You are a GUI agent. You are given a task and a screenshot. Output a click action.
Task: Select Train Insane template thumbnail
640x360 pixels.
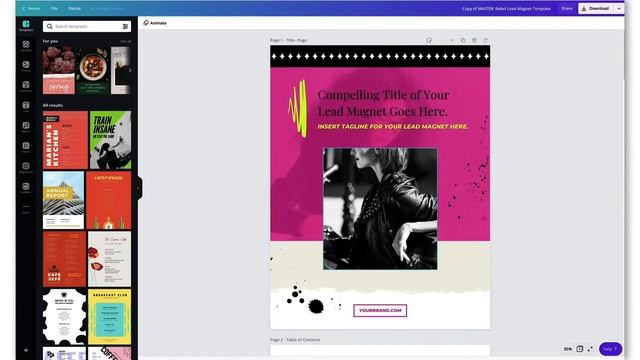coord(110,140)
